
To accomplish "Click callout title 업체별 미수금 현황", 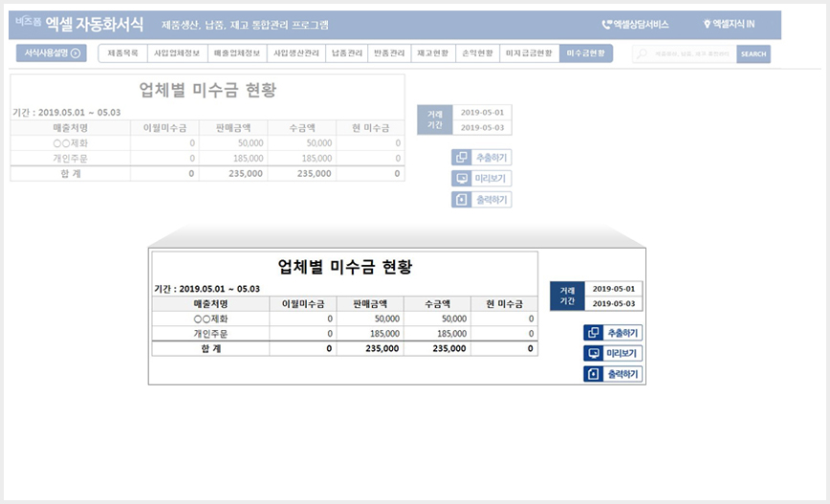I will click(x=345, y=266).
